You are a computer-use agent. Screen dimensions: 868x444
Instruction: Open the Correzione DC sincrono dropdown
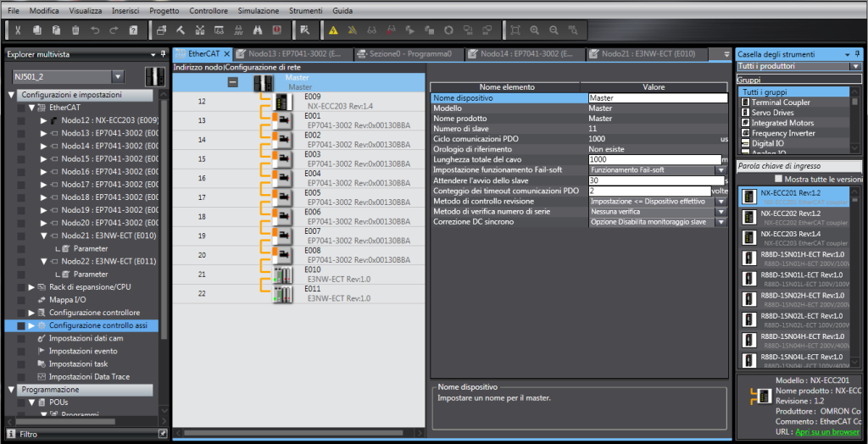(721, 222)
